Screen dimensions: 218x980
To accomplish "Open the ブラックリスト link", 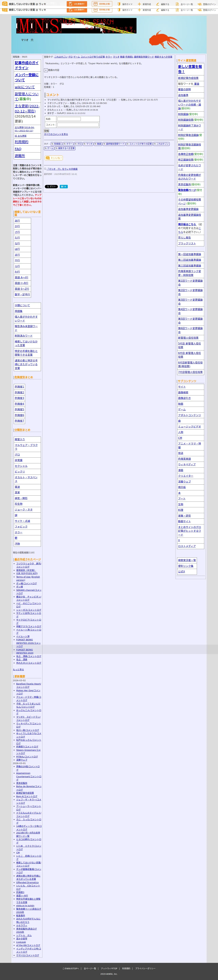I will click(x=187, y=243).
